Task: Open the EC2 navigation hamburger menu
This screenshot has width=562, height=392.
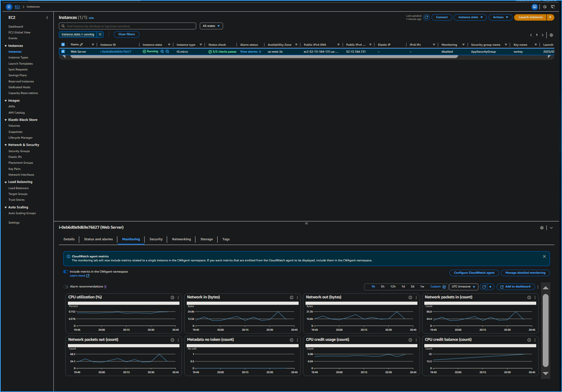Action: [x=9, y=7]
